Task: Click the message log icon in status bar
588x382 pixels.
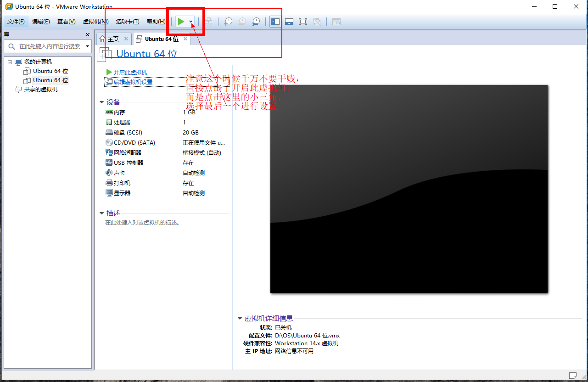Action: [572, 376]
